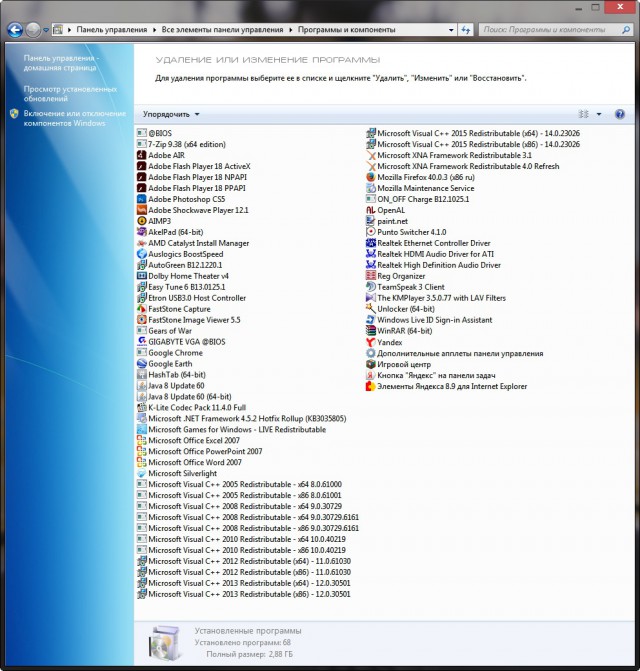Select Microsoft Office Word 2007 entry
The height and width of the screenshot is (671, 640).
(190, 462)
